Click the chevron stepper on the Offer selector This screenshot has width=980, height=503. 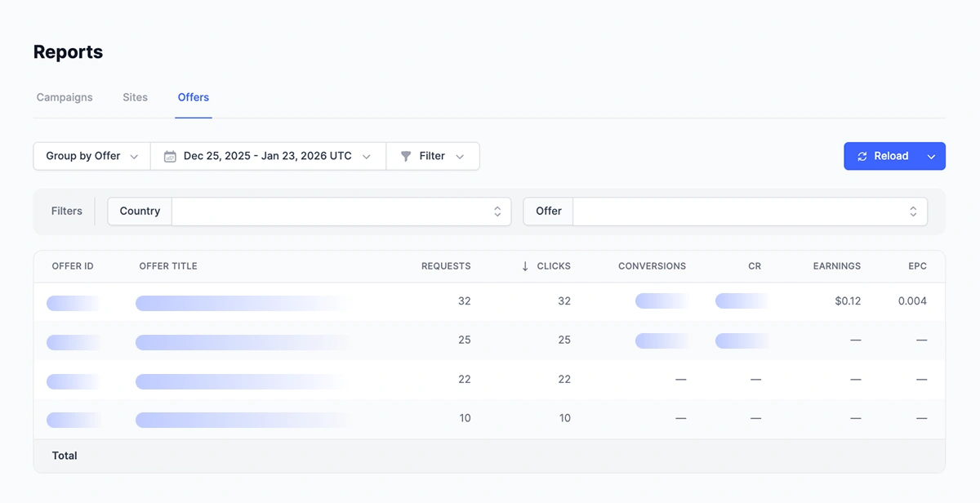913,211
